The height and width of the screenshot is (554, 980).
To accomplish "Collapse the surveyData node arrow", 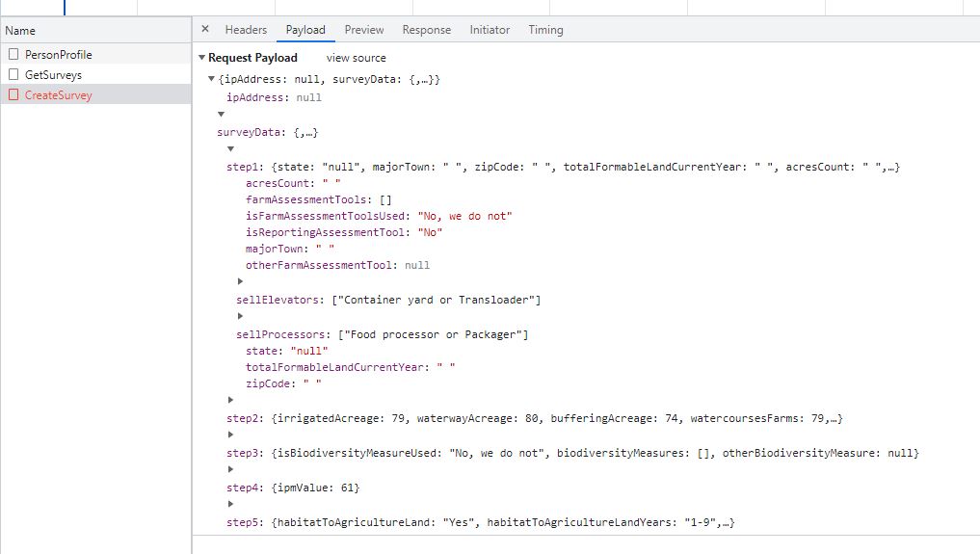I will click(x=221, y=114).
